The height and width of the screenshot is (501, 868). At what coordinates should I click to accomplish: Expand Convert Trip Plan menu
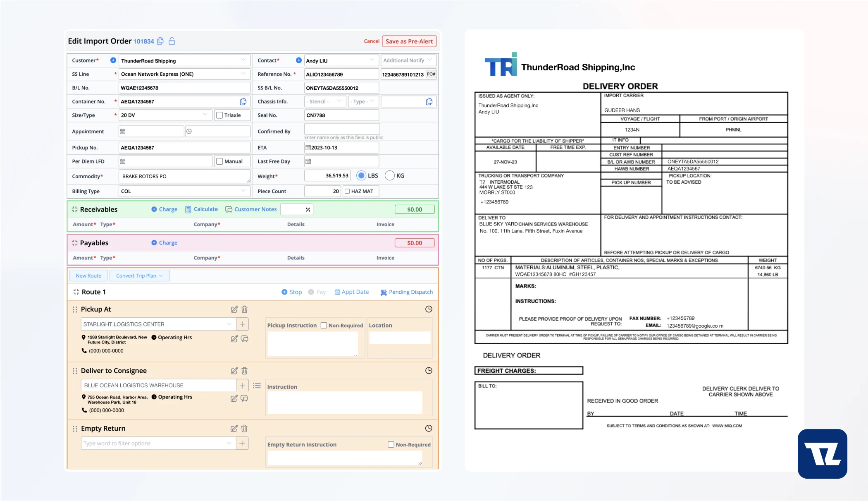[140, 276]
